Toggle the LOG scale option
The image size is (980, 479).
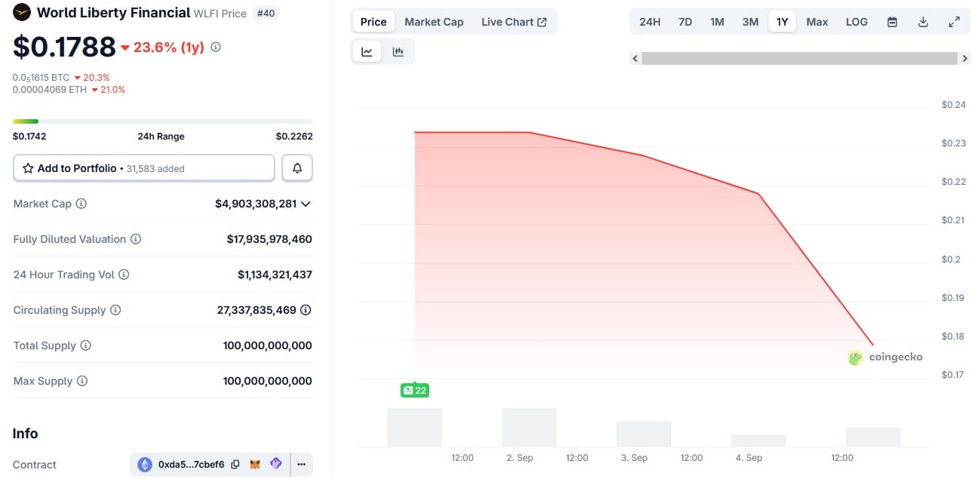point(856,22)
